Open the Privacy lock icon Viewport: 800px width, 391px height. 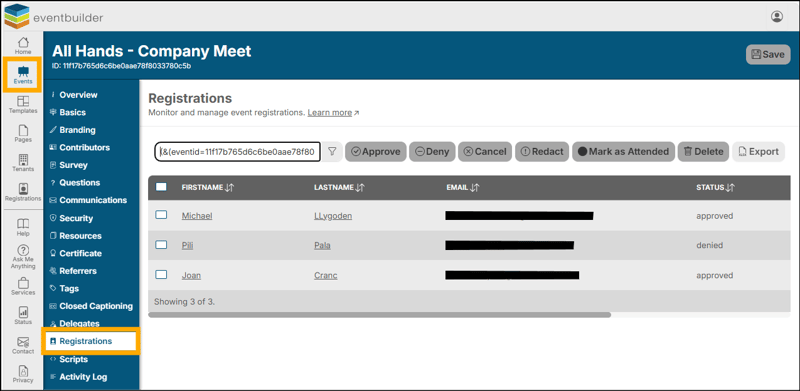23,374
